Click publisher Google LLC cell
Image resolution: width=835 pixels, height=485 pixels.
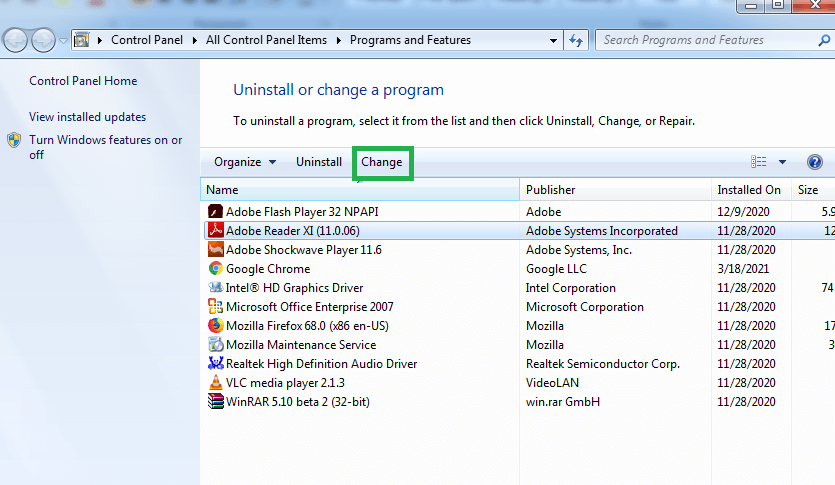tap(556, 269)
